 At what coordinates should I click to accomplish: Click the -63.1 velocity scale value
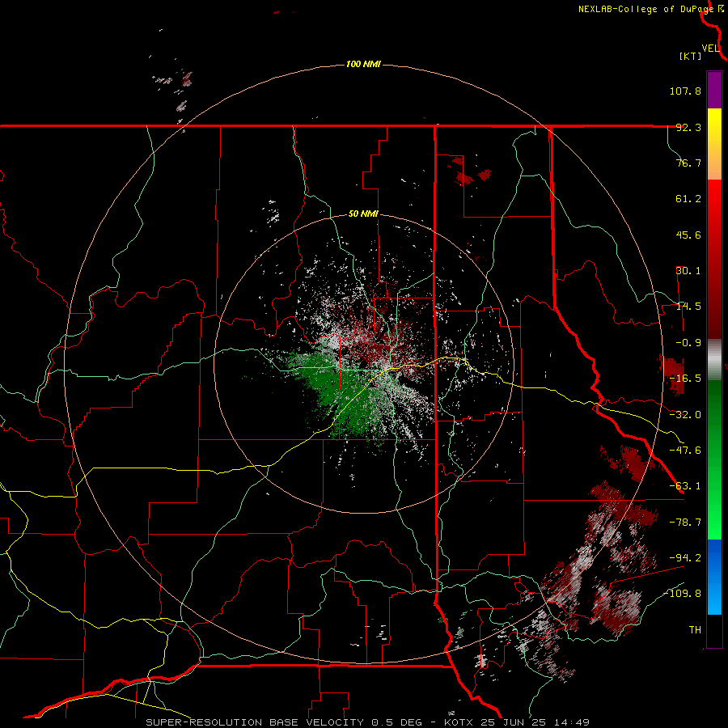685,486
